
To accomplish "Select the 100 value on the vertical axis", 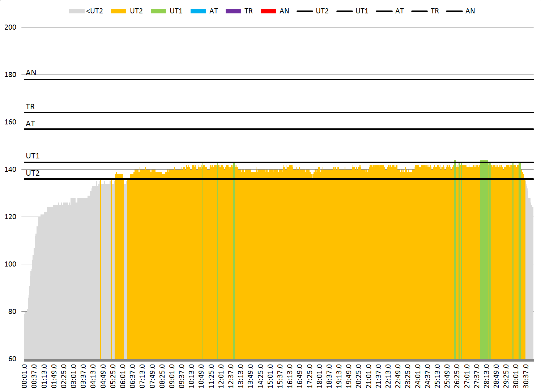I will pos(10,264).
